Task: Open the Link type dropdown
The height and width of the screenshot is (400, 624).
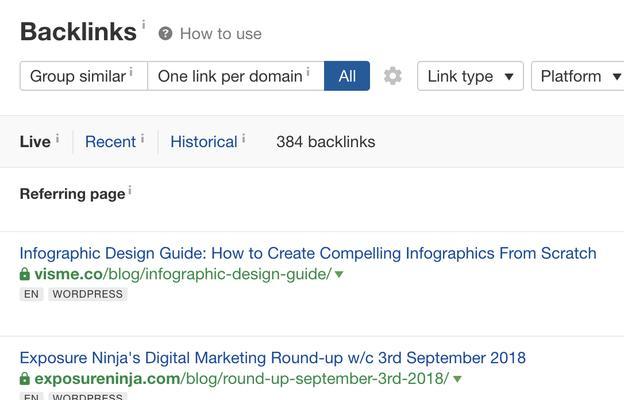Action: click(470, 76)
